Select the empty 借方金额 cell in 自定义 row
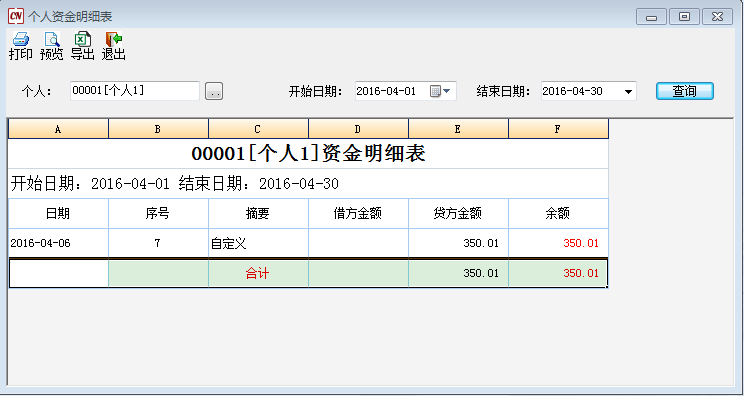 [358, 243]
